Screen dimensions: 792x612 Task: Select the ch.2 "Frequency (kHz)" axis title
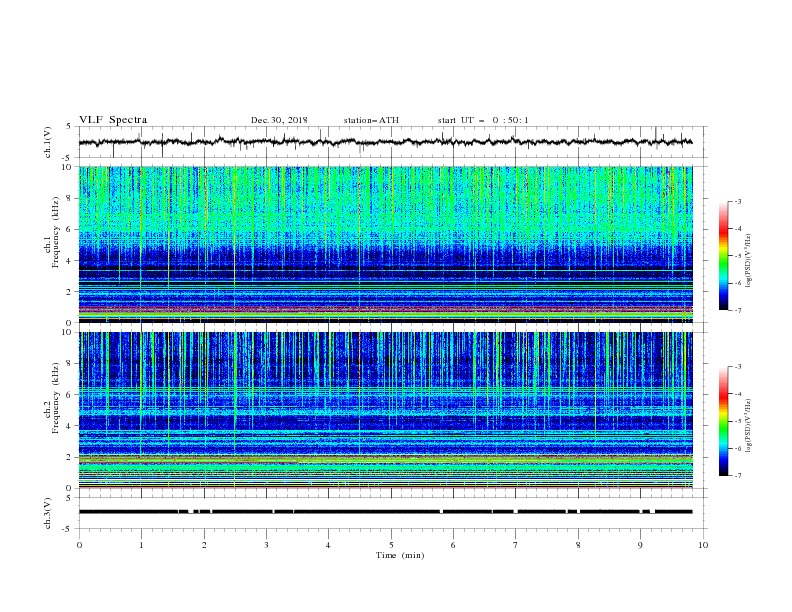[56, 397]
